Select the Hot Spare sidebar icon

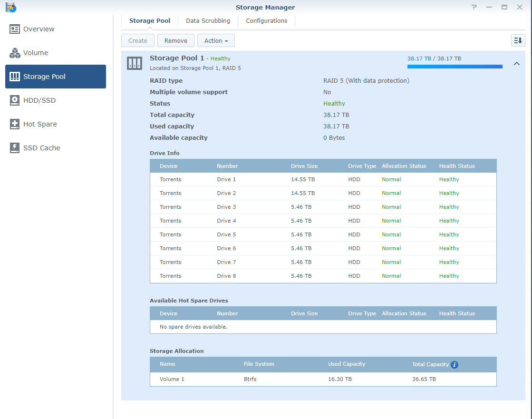click(x=15, y=124)
